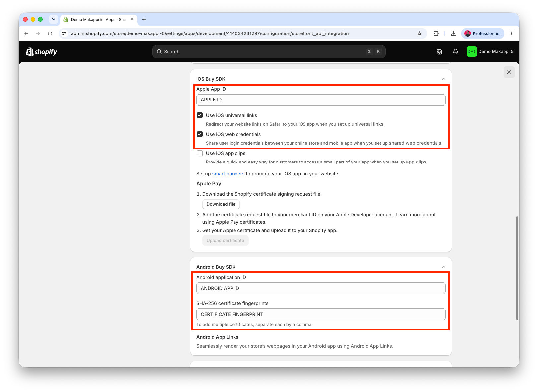This screenshot has height=392, width=538.
Task: Open the app clips link
Action: coord(416,162)
